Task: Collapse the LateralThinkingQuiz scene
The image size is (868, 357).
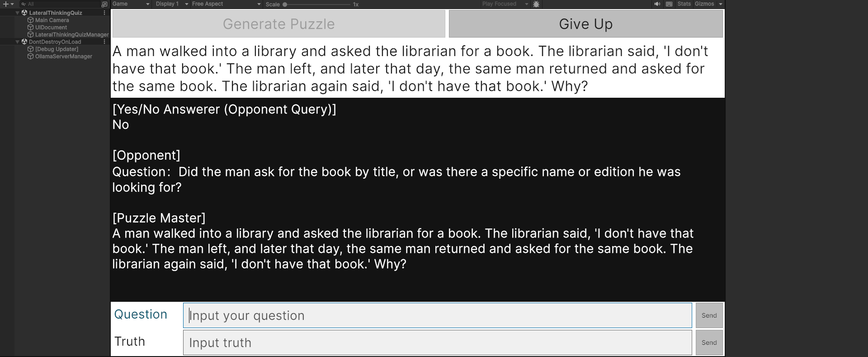Action: click(18, 13)
